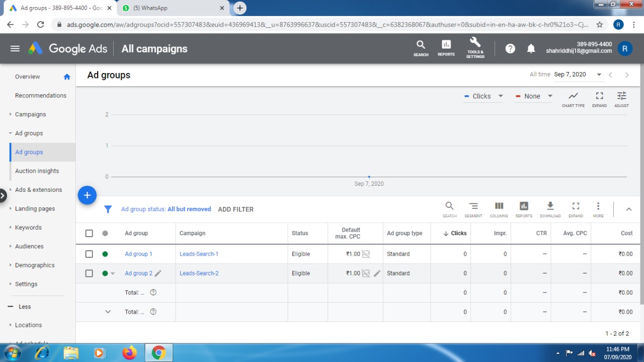Open Tools & Settings wrench
This screenshot has width=644, height=362.
point(475,48)
